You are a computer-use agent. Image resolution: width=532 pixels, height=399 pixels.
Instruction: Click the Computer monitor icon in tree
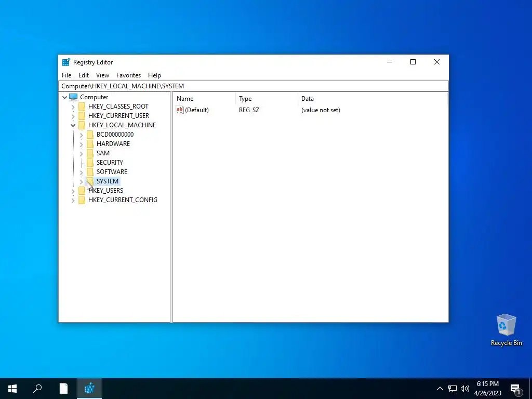pyautogui.click(x=73, y=97)
